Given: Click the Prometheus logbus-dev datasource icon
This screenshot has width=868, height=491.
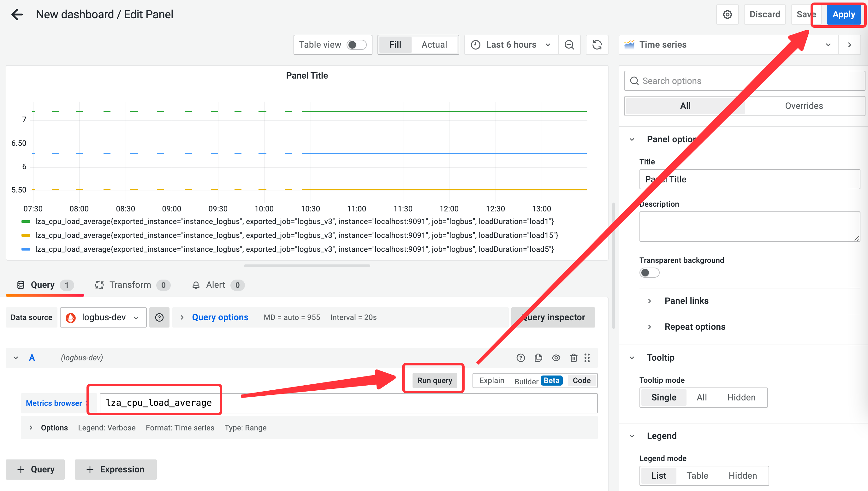Looking at the screenshot, I should [70, 317].
